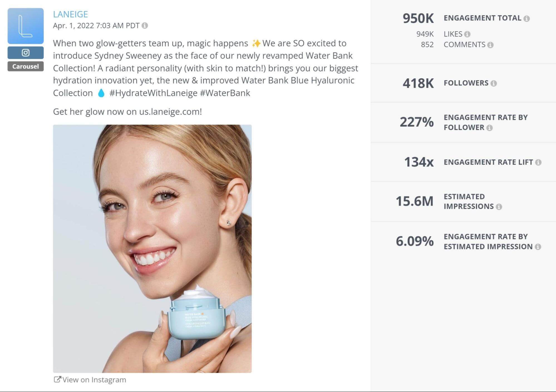This screenshot has height=392, width=556.
Task: Click info icon for Engagement Rate by Estimated Impression
Action: pyautogui.click(x=538, y=246)
